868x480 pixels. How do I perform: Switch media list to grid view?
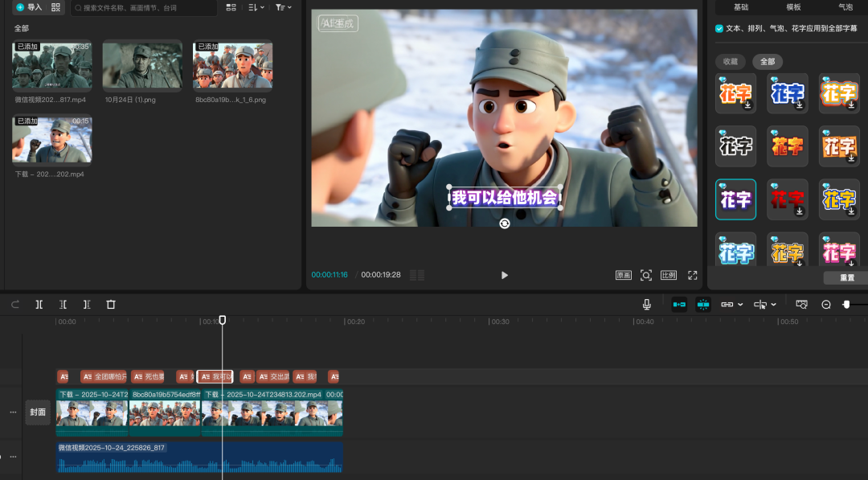click(x=231, y=7)
